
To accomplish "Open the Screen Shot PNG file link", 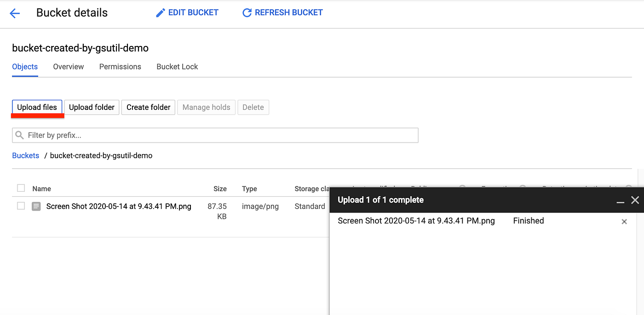I will (x=118, y=206).
